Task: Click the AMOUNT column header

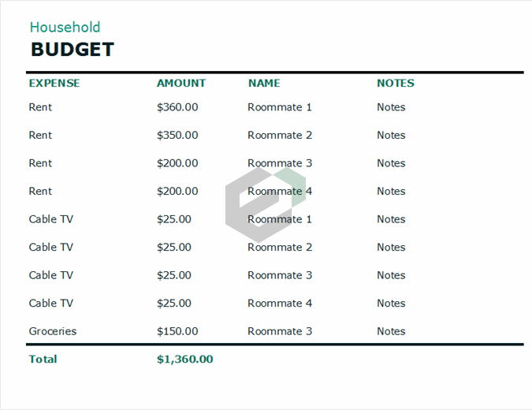Action: pos(180,83)
